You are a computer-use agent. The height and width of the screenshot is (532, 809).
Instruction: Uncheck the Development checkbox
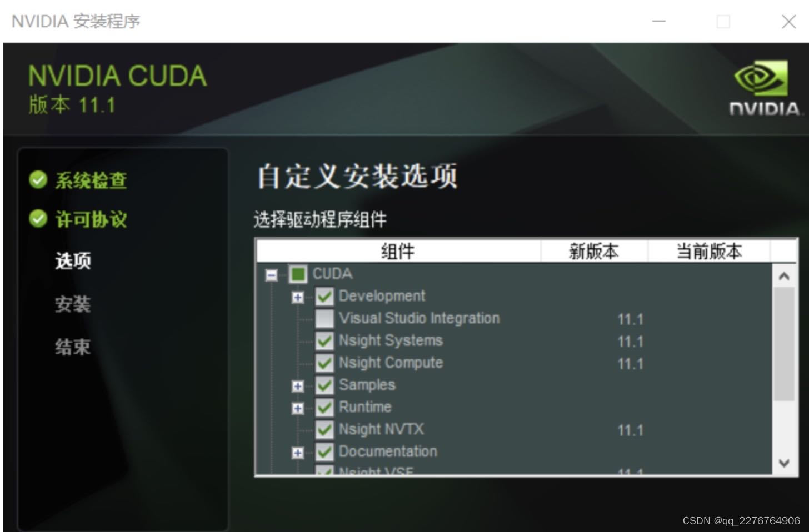pyautogui.click(x=324, y=296)
